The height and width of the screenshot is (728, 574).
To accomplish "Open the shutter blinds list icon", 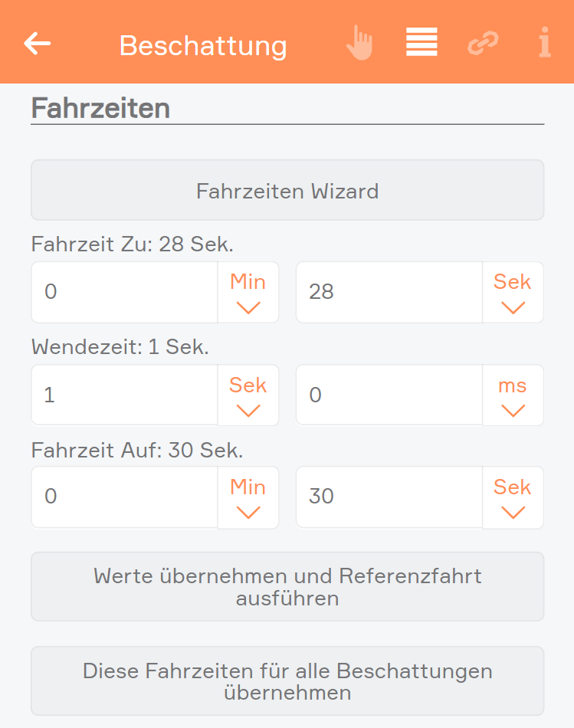I will click(x=421, y=42).
